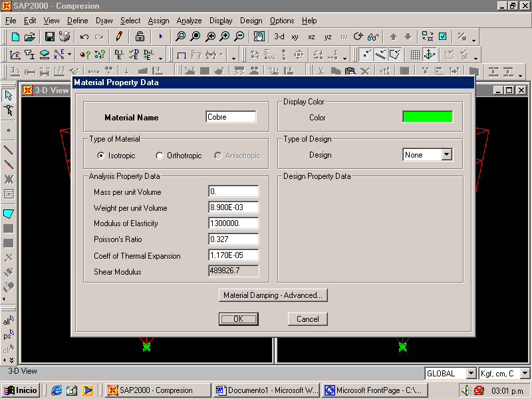Open the Options menu

point(282,21)
